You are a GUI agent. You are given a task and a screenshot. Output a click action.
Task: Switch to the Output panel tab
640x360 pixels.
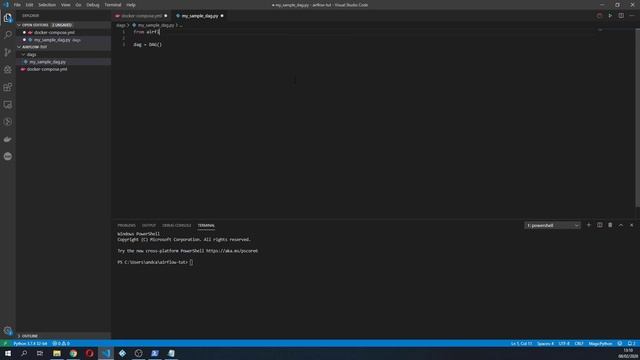[x=149, y=225]
